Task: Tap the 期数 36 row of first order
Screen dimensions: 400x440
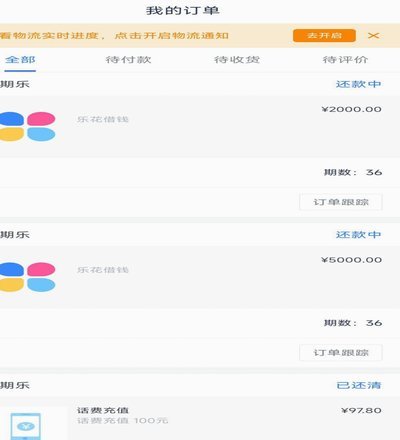Action: point(200,173)
